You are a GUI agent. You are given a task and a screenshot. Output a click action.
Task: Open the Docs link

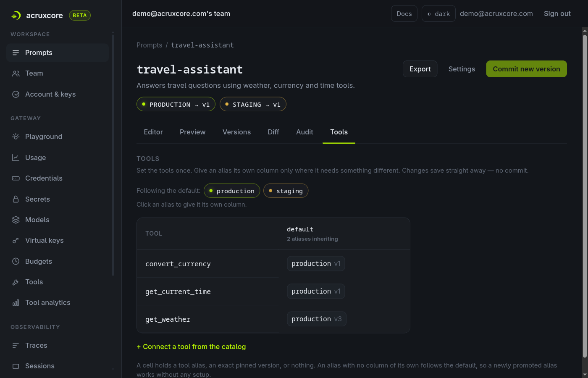pyautogui.click(x=404, y=13)
